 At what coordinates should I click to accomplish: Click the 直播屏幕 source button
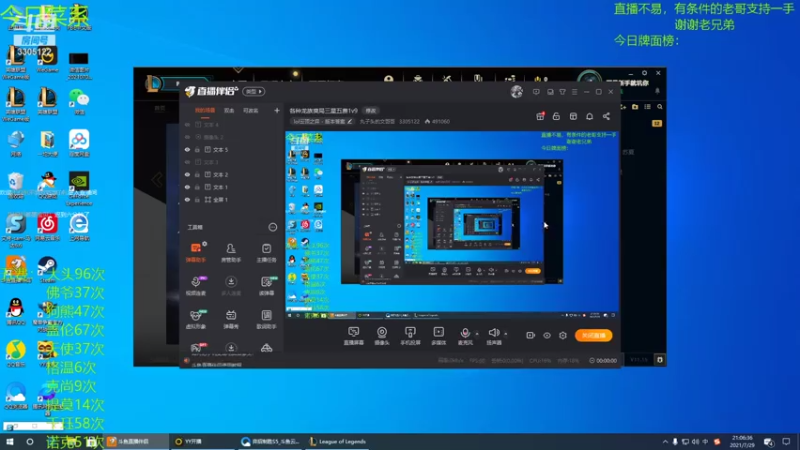coord(354,336)
